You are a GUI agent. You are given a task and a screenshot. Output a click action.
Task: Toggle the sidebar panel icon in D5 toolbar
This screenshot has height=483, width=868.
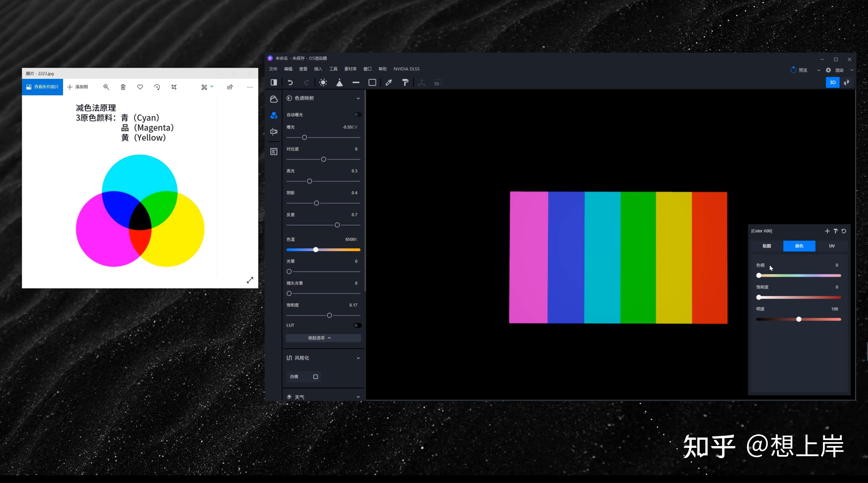point(274,83)
